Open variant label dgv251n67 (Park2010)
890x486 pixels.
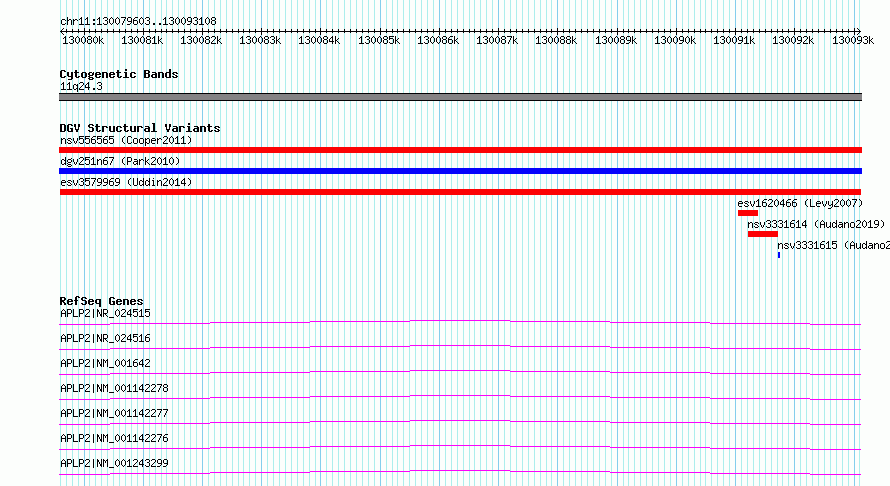tap(120, 161)
